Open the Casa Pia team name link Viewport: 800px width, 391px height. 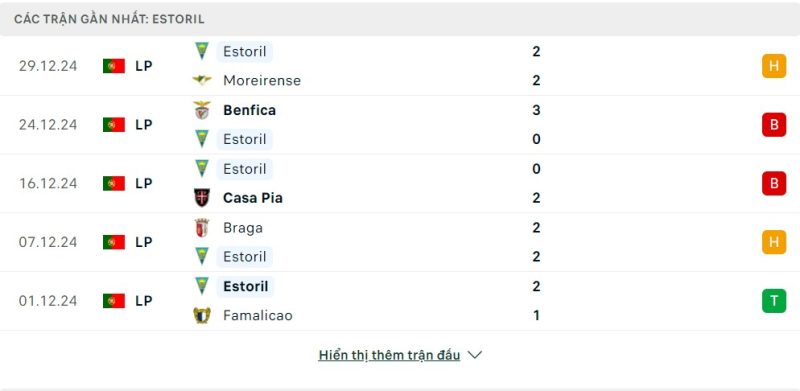(x=253, y=198)
